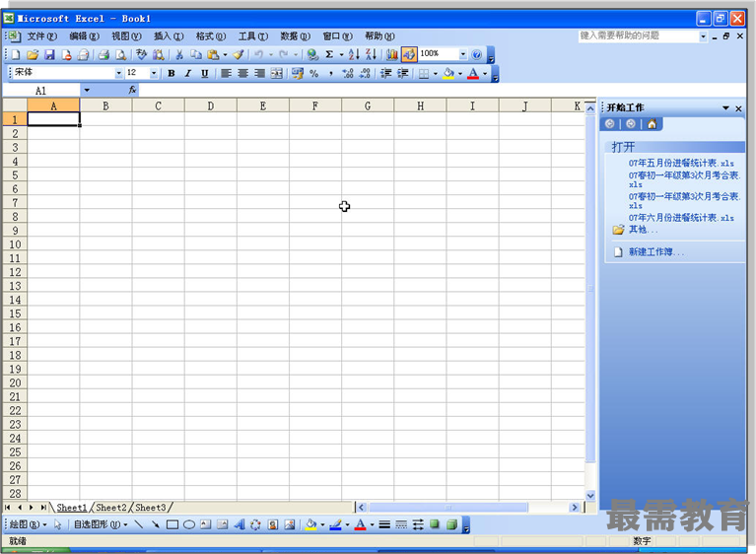Image resolution: width=756 pixels, height=554 pixels.
Task: Toggle align right
Action: click(259, 73)
